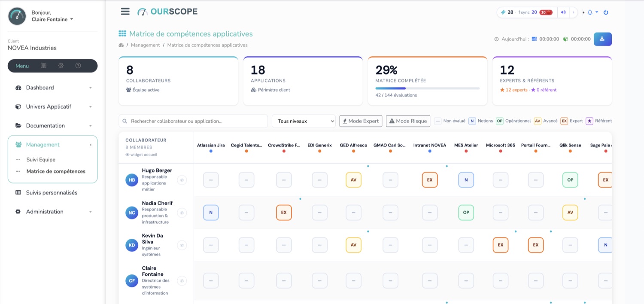Click Hugo Berger's N badge for MES Atelier
Image resolution: width=644 pixels, height=304 pixels.
[466, 180]
